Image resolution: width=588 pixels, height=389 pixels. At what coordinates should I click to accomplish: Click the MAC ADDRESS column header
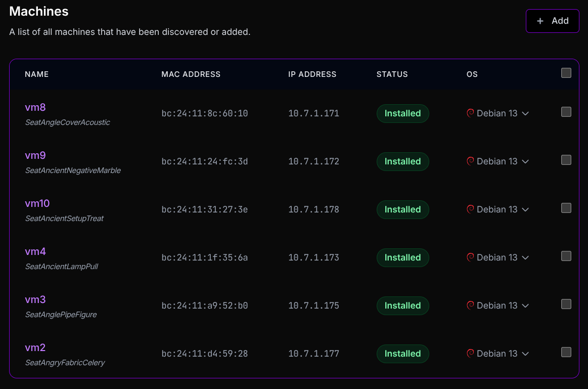[x=191, y=74]
